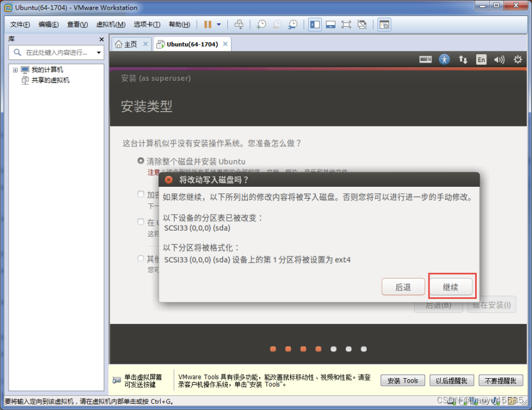The width and height of the screenshot is (532, 410).
Task: Select the Ubuntu(64-1704) tab
Action: tap(192, 44)
